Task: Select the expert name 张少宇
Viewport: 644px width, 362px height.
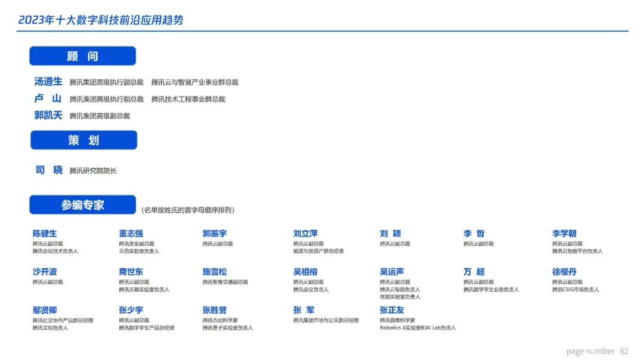Action: (131, 310)
